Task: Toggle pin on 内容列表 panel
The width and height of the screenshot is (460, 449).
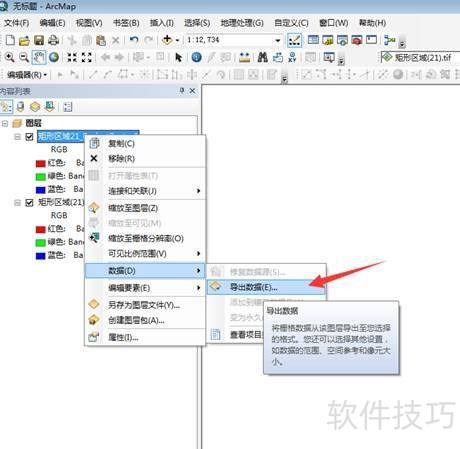Action: [x=182, y=90]
